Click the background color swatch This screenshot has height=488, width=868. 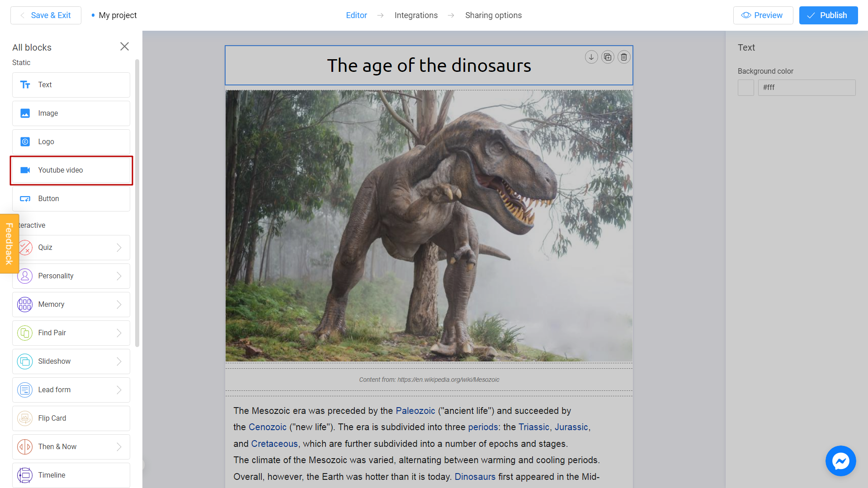(745, 88)
